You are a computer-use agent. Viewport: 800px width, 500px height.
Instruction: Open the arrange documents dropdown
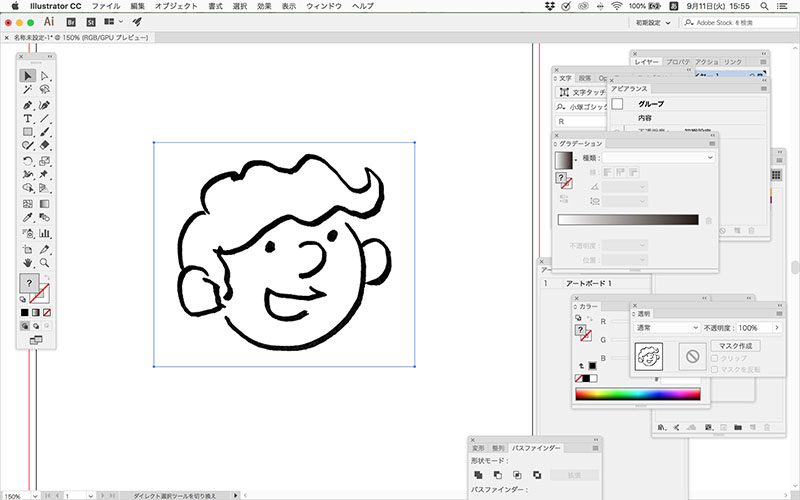(x=113, y=22)
